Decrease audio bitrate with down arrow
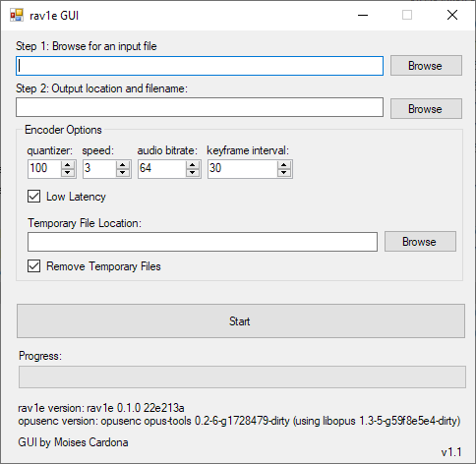Viewport: 476px width, 464px height. coord(193,173)
